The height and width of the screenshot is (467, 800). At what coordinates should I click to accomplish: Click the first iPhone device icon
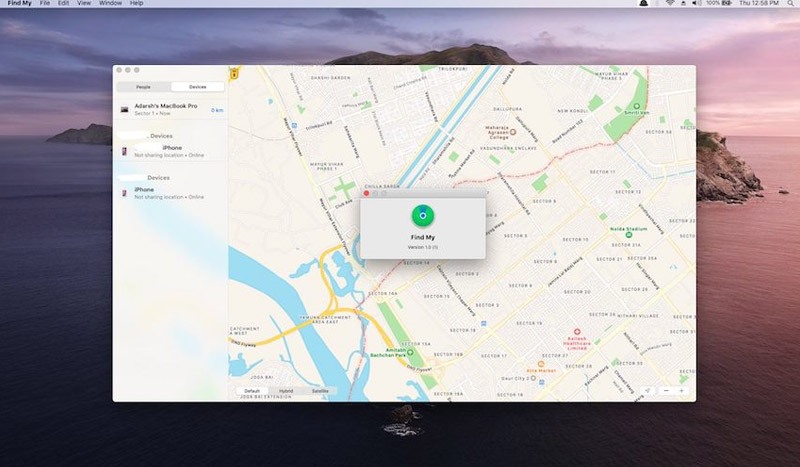[x=124, y=151]
